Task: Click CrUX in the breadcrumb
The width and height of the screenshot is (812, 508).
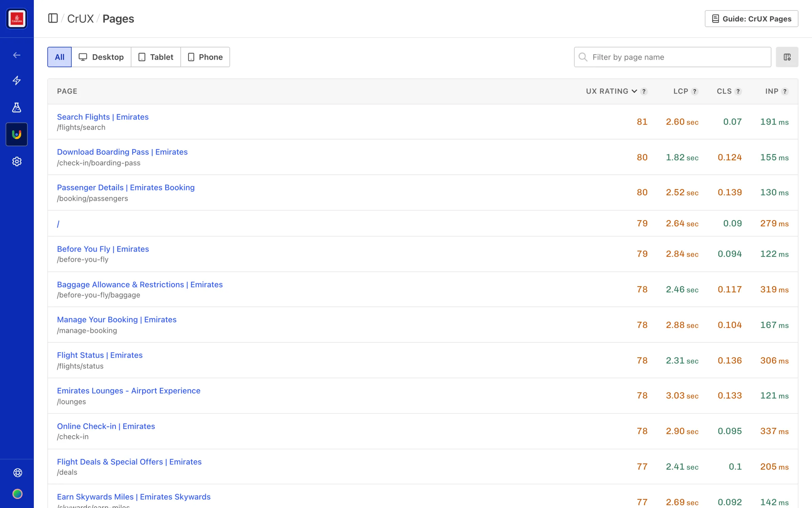Action: (81, 19)
